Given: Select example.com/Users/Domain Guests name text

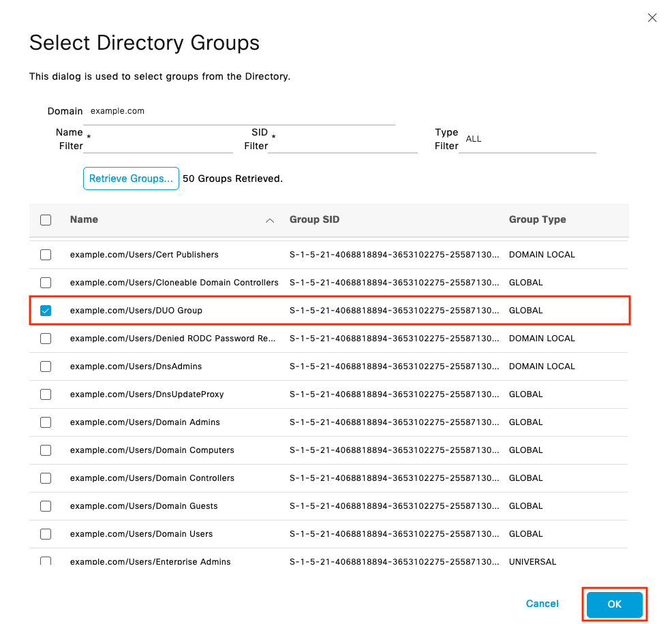Looking at the screenshot, I should pyautogui.click(x=144, y=506).
